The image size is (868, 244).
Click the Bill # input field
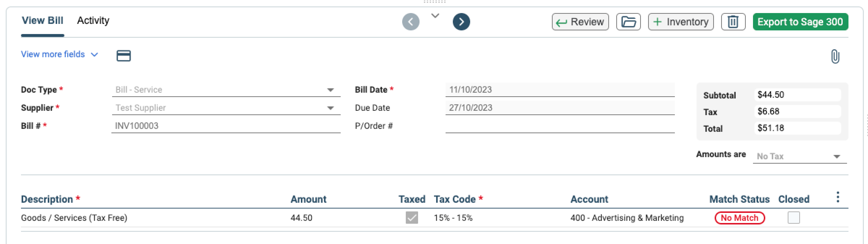click(226, 126)
